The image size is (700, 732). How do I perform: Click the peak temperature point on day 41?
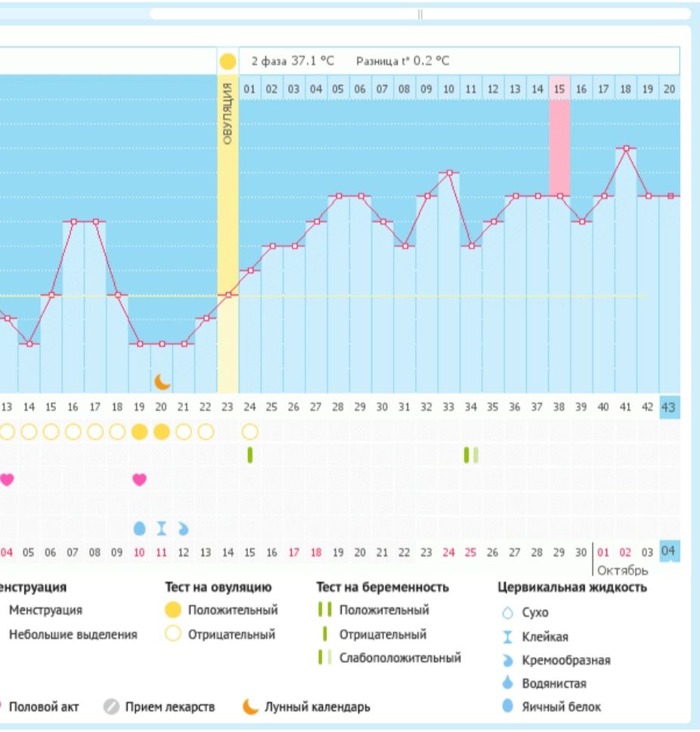tap(626, 148)
